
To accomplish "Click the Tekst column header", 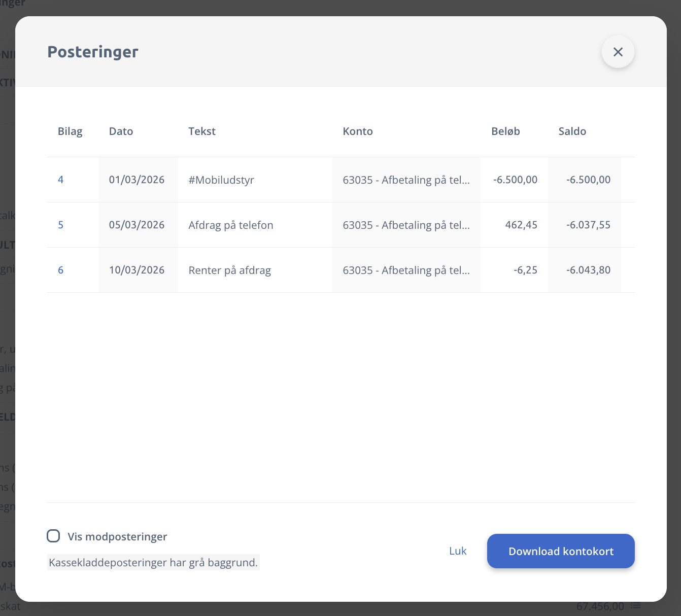I will click(x=202, y=131).
